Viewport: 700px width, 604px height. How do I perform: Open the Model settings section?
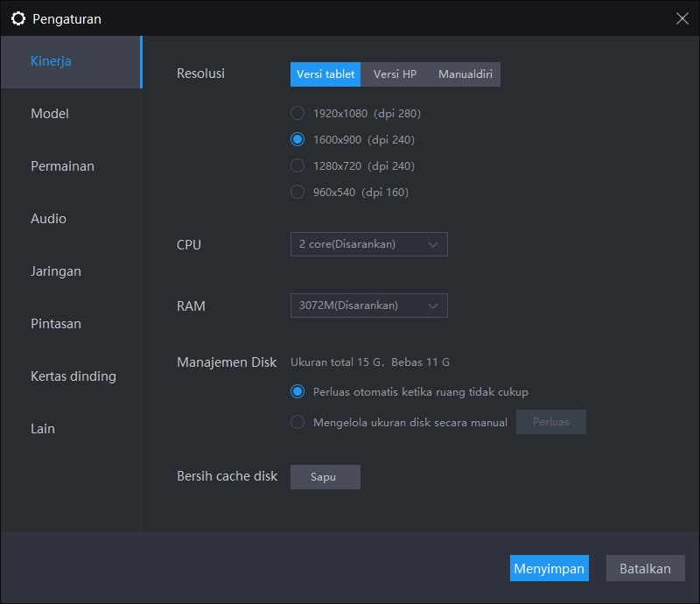click(x=49, y=114)
